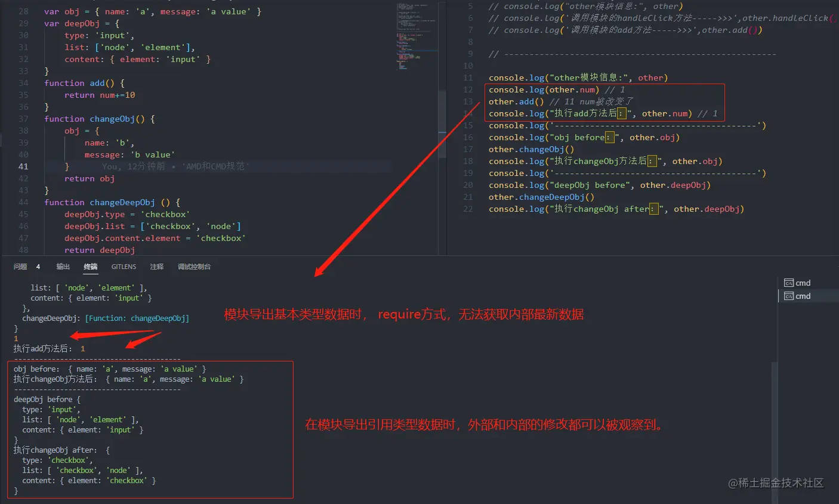Image resolution: width=839 pixels, height=504 pixels.
Task: Select the 终端 terminal tab
Action: coord(91,267)
